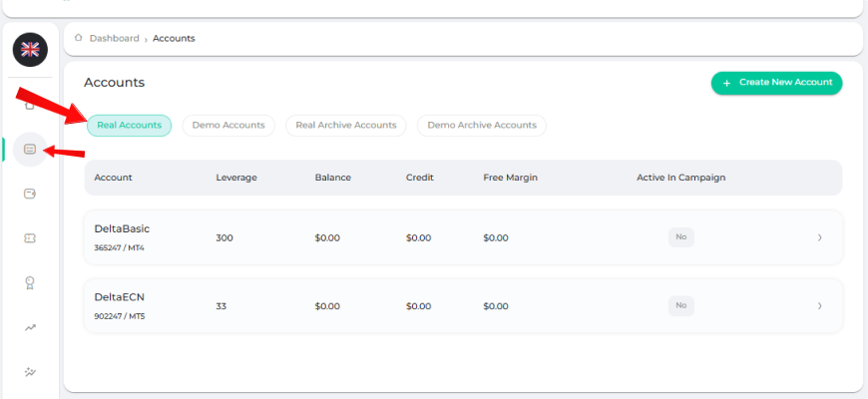Image resolution: width=868 pixels, height=399 pixels.
Task: Go to Dashboard breadcrumb link
Action: point(115,38)
